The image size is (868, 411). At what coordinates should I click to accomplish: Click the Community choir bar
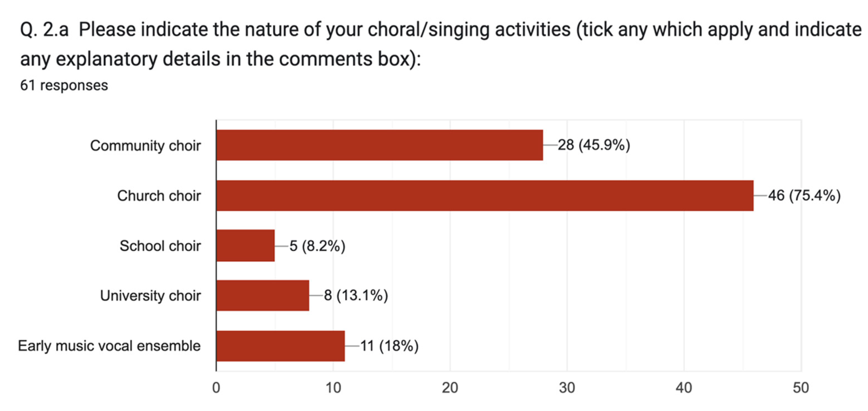[x=379, y=145]
